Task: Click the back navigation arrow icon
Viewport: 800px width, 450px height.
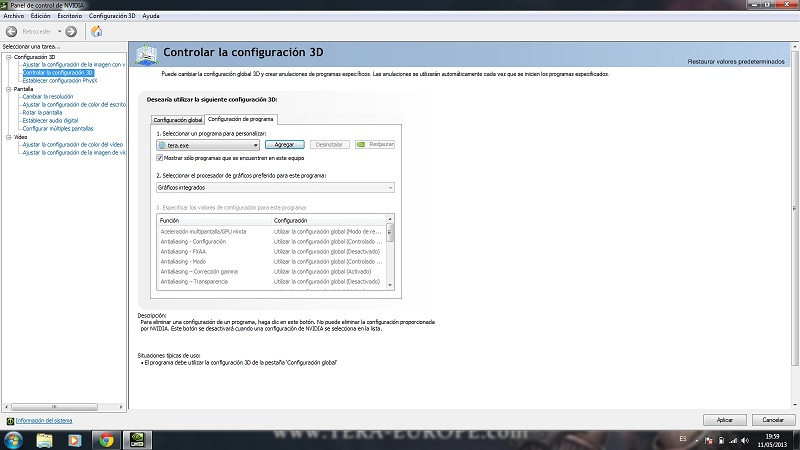Action: pos(11,32)
